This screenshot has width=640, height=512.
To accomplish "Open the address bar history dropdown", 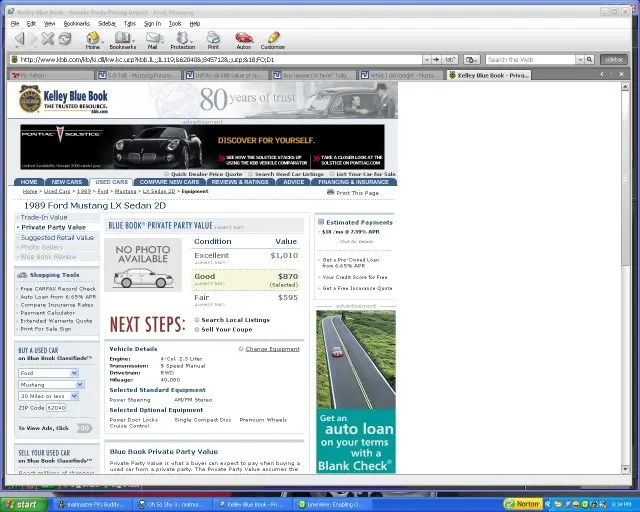I will coord(427,60).
